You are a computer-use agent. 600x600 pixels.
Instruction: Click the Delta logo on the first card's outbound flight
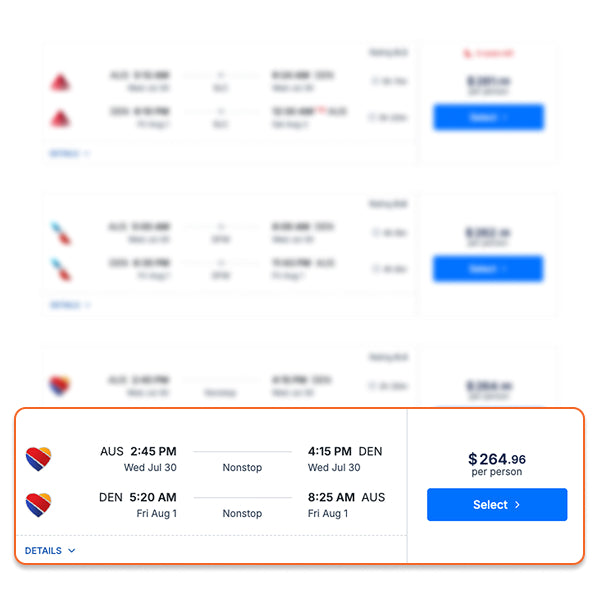point(60,82)
